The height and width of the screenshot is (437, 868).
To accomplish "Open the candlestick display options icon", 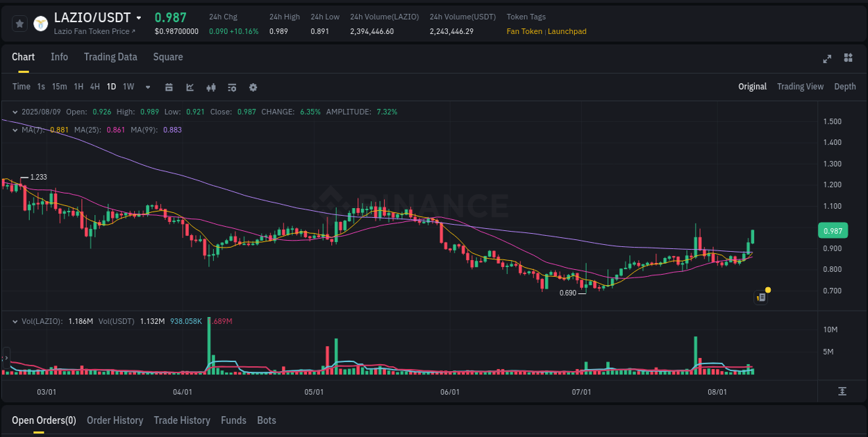I will [x=211, y=87].
